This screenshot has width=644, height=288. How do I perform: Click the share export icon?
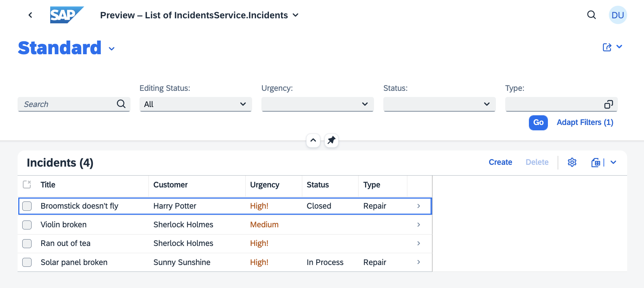607,47
